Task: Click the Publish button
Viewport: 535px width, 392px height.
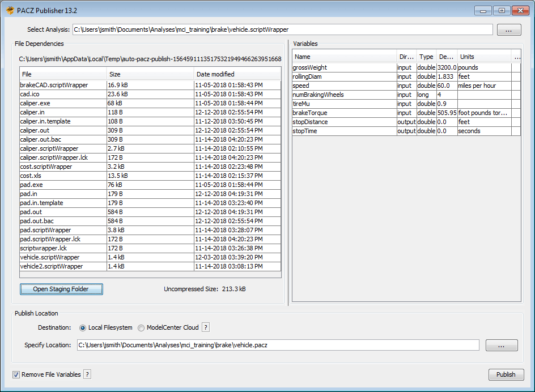Action: (506, 374)
